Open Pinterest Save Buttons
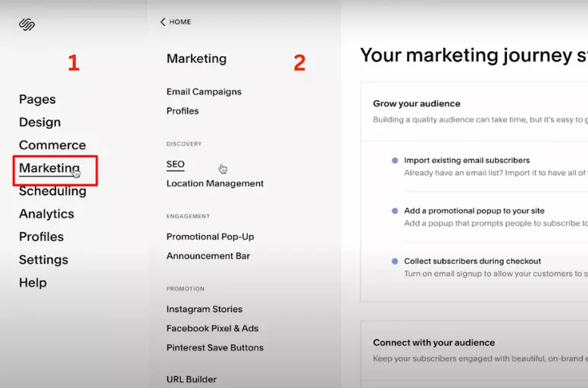This screenshot has width=588, height=388. tap(215, 348)
